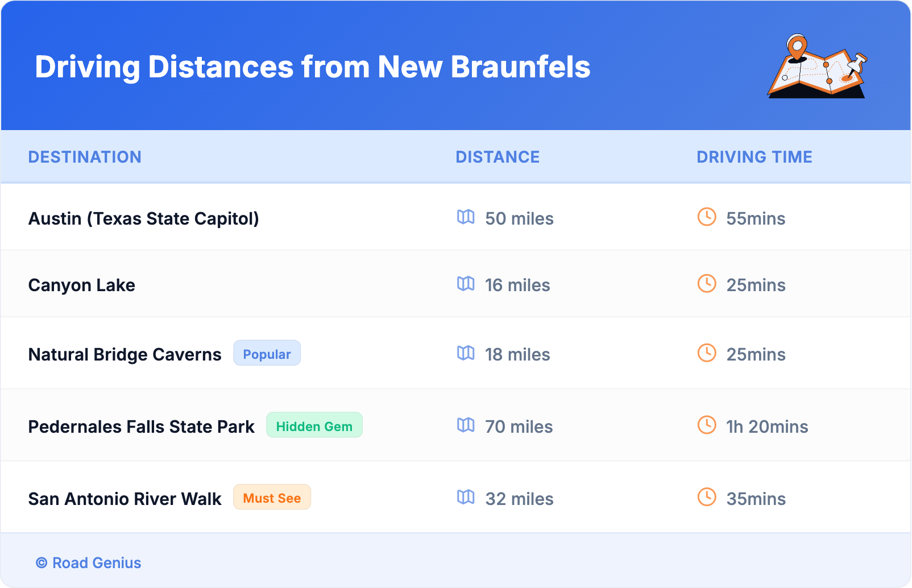Click the map icon beside 70 miles
The width and height of the screenshot is (912, 588).
[466, 425]
